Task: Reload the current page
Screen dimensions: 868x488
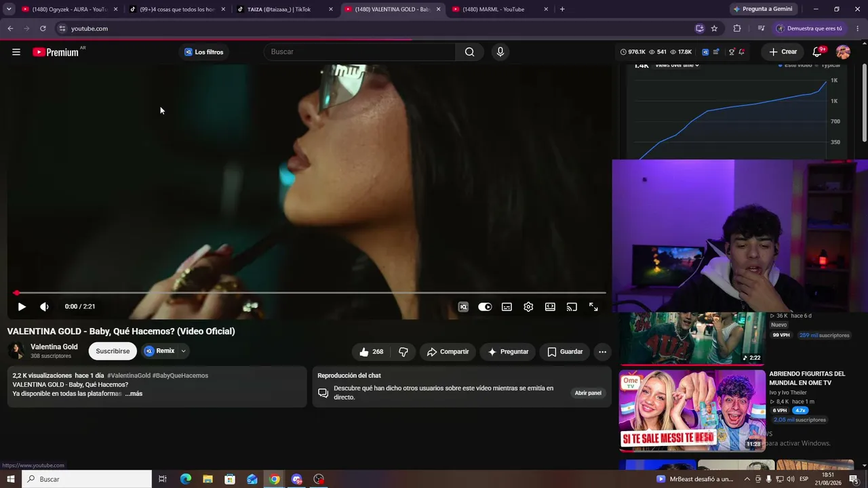Action: point(43,28)
